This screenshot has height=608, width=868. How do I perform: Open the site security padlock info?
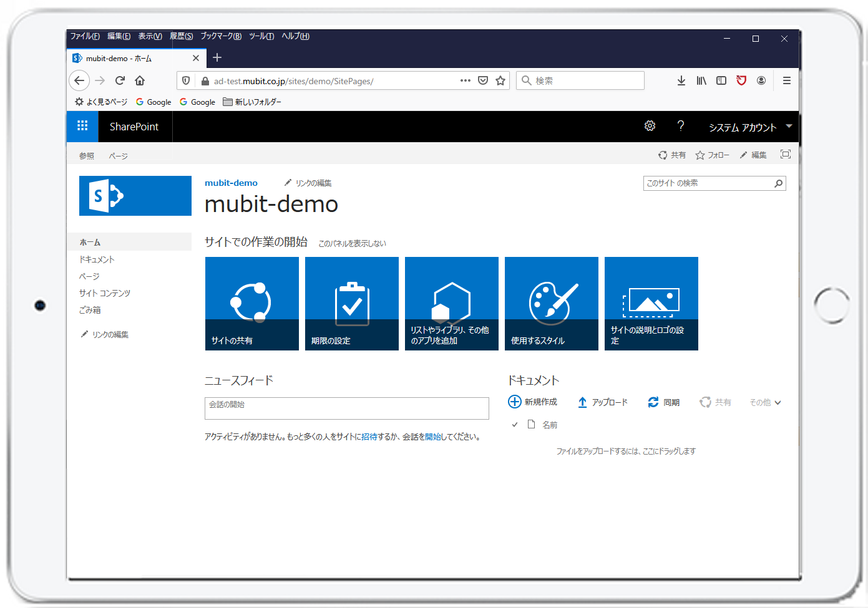[x=205, y=81]
